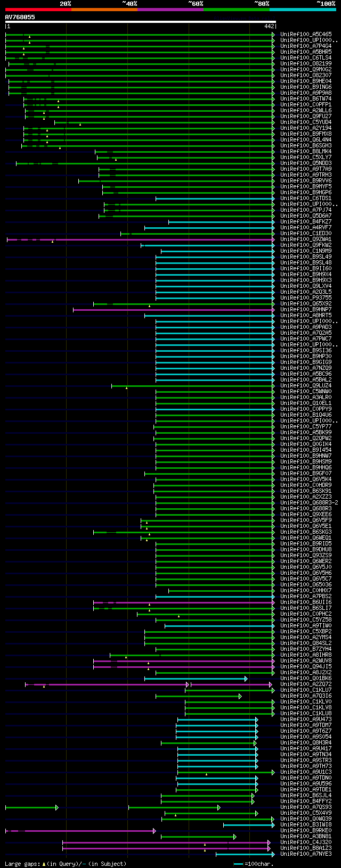Click hit label UniRef100_Q2QPW2

click(x=306, y=439)
